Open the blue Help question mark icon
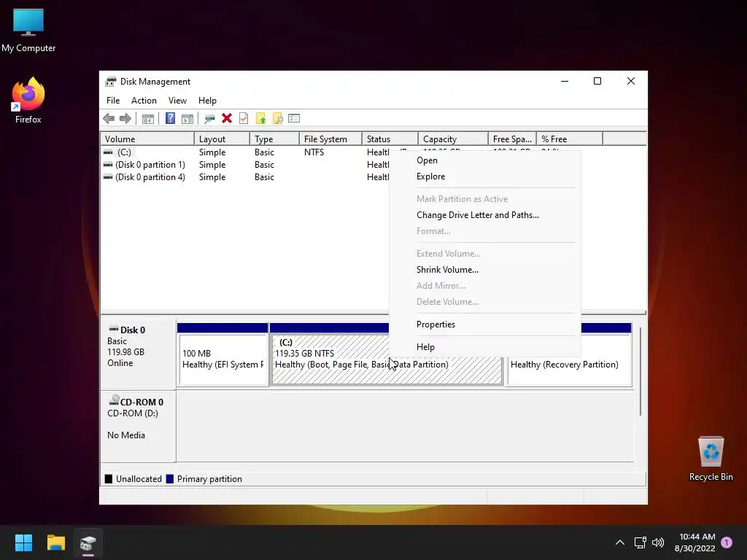This screenshot has height=560, width=747. 170,118
